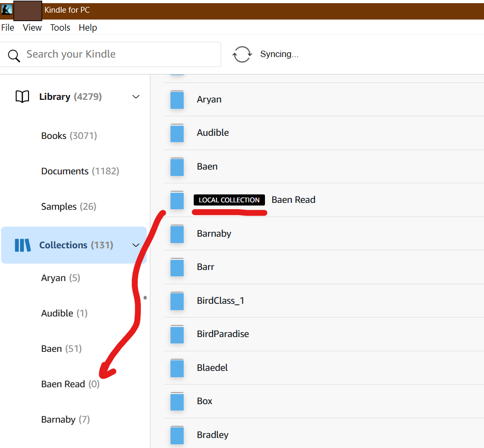Open Barnaby (7) sidebar collection
This screenshot has width=484, height=448.
click(x=65, y=419)
